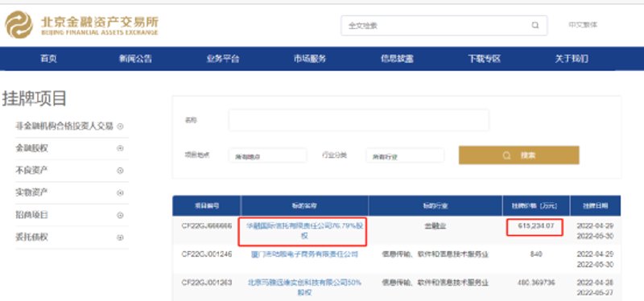Click the 名称 name input field
This screenshot has width=644, height=301.
pos(358,120)
